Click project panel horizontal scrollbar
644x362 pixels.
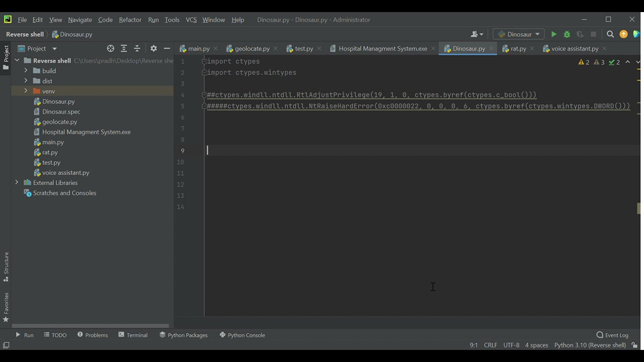91,326
